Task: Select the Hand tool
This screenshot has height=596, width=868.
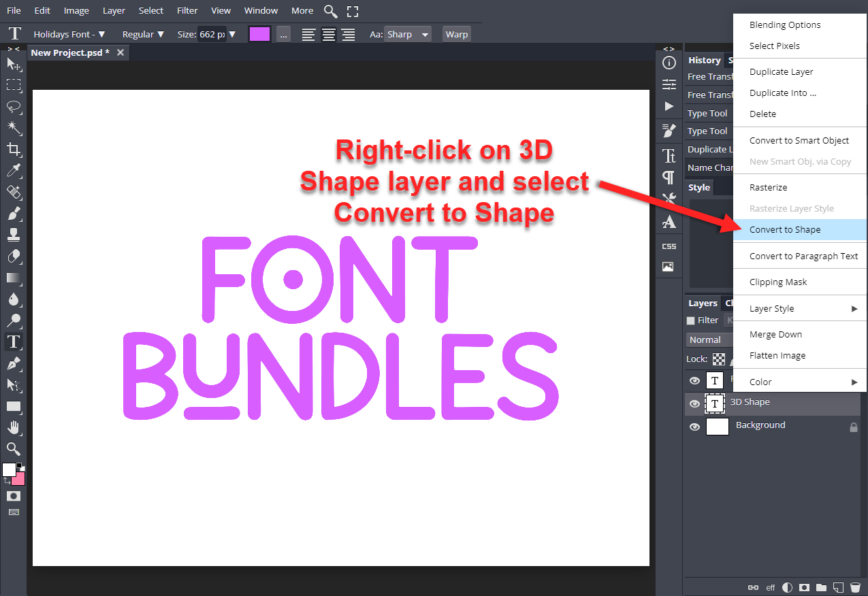Action: point(14,428)
